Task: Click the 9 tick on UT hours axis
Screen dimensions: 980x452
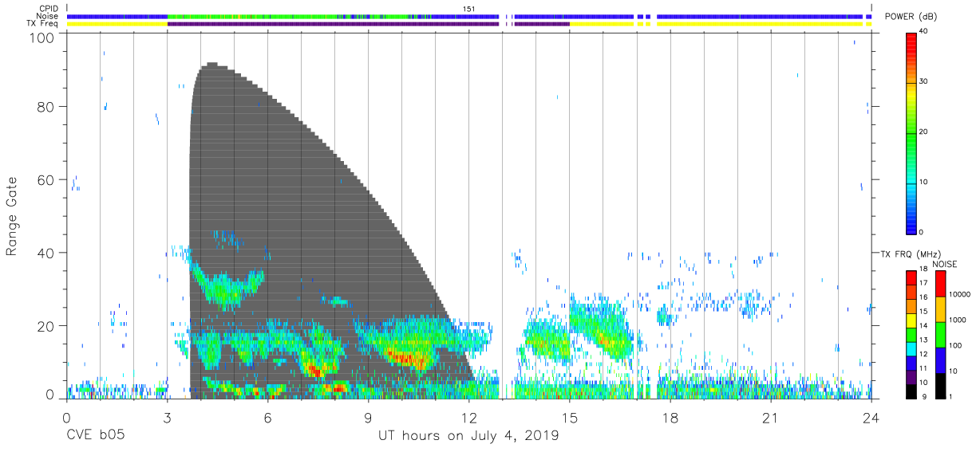Action: [368, 418]
